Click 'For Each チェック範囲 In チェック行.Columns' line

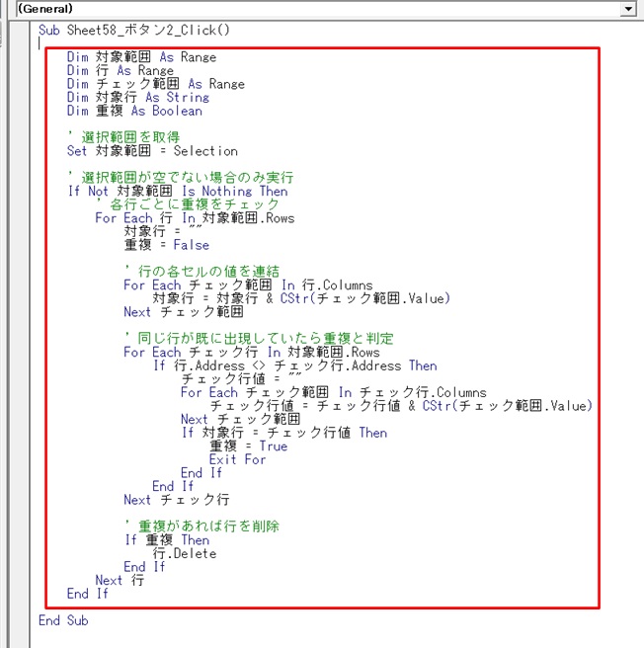click(x=334, y=392)
